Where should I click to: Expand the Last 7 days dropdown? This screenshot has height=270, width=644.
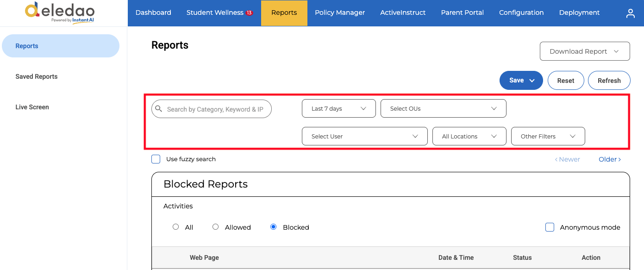[339, 108]
